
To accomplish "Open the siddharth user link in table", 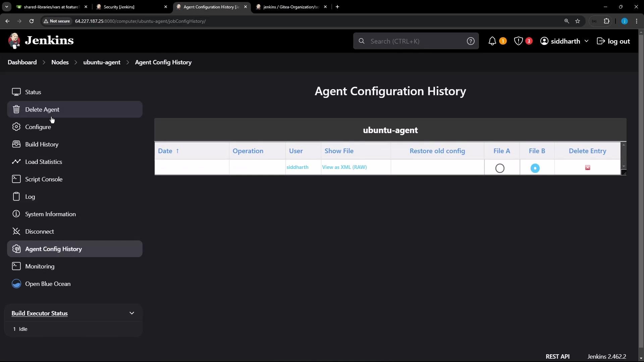I will click(297, 167).
